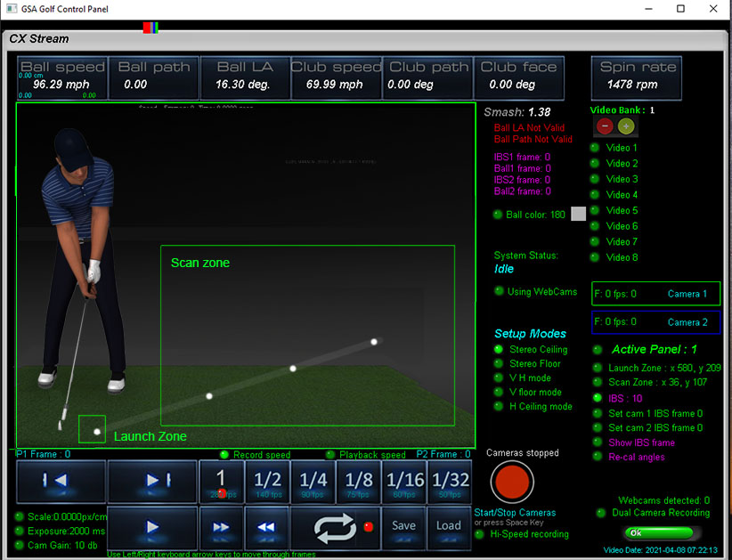Image resolution: width=732 pixels, height=560 pixels.
Task: Choose V H mode setup
Action: click(x=523, y=378)
